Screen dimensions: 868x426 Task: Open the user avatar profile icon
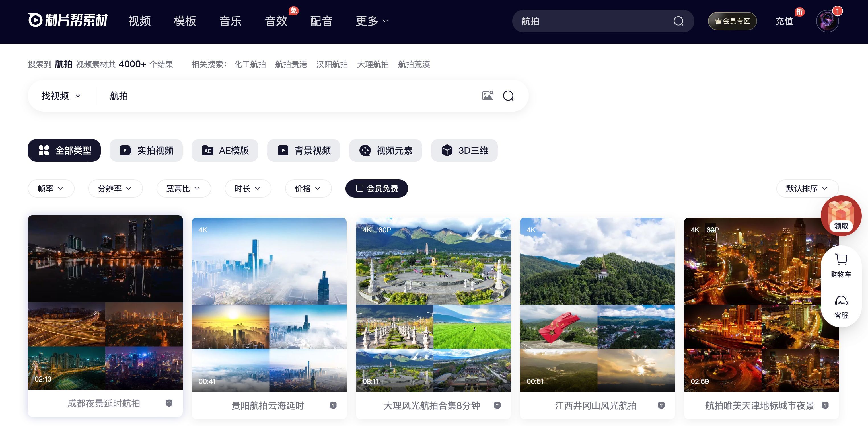coord(827,21)
